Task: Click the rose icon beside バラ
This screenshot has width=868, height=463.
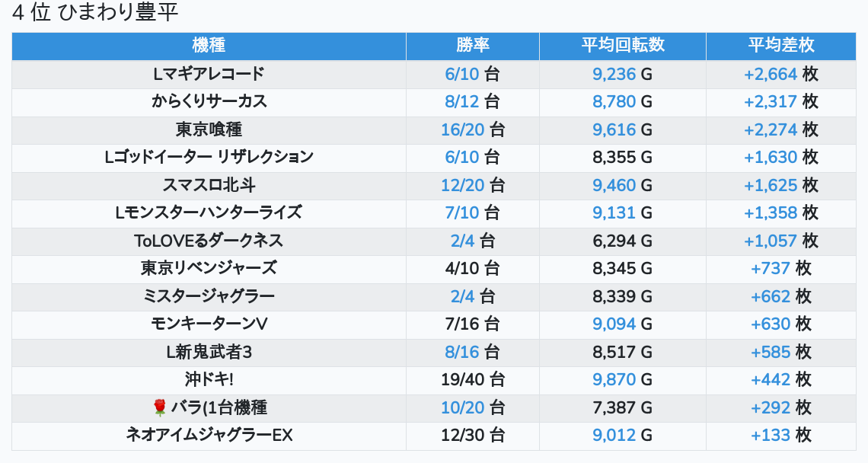Action: [160, 408]
